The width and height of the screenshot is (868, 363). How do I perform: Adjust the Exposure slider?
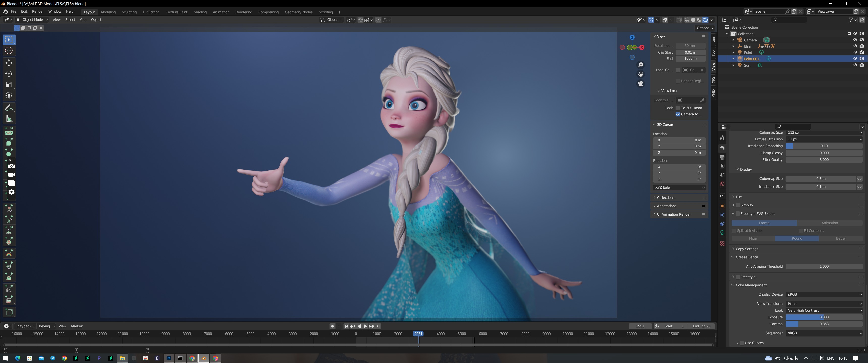pyautogui.click(x=824, y=317)
